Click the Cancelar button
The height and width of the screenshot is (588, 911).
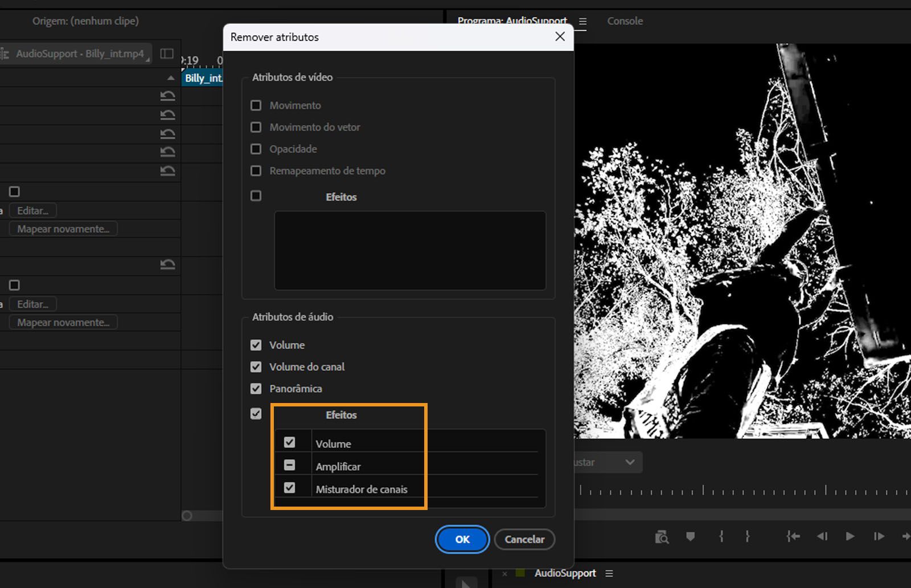(x=524, y=539)
